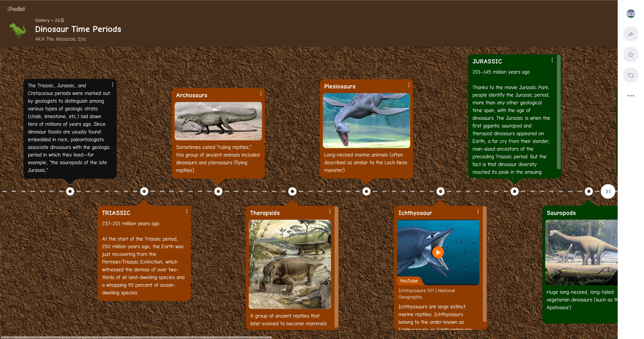Click timeline marker under Archosaurs card

click(218, 191)
